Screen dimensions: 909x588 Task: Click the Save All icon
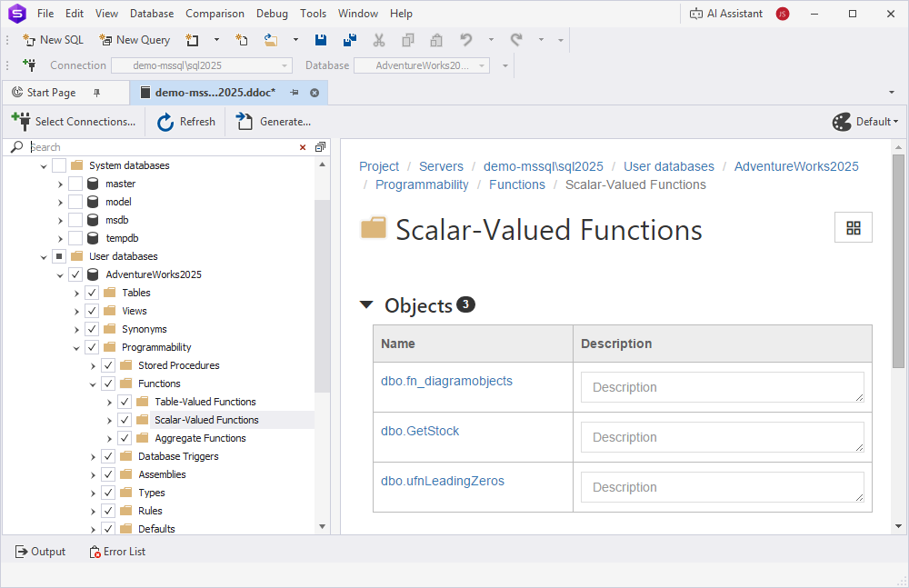pos(350,40)
